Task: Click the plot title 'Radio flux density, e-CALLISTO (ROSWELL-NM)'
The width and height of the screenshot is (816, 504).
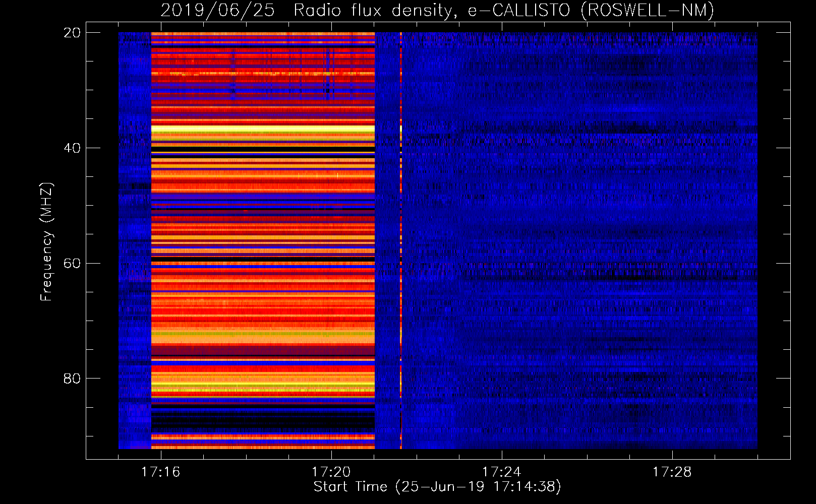Action: coord(504,10)
